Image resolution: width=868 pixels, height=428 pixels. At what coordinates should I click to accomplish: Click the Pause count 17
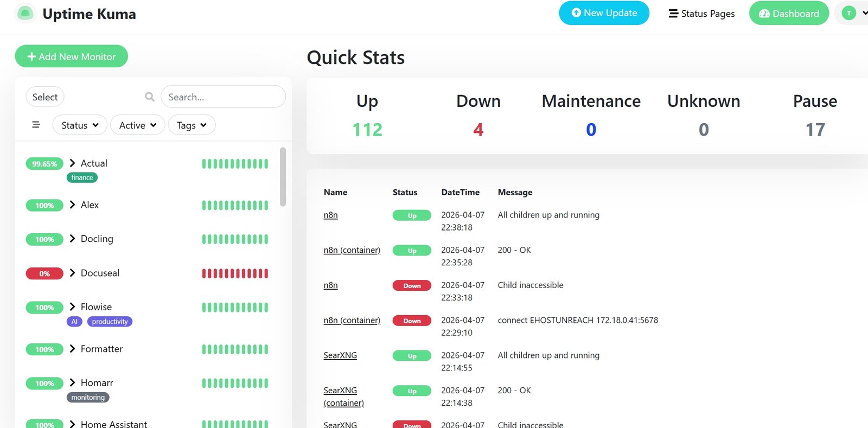(x=815, y=130)
